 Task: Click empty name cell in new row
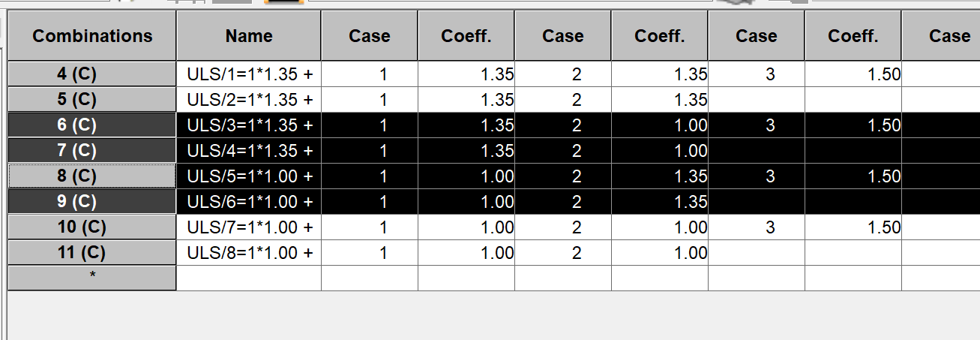[249, 277]
